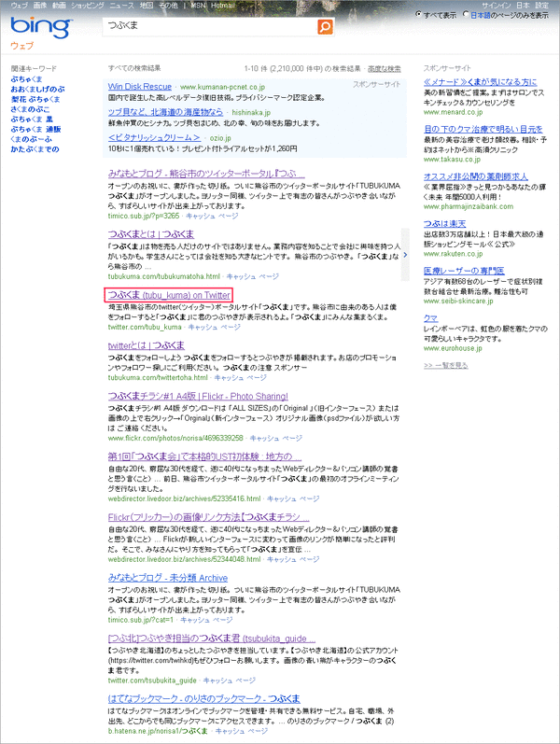Click related keyword ぷちゃくま 黒
560x744 pixels.
[x=32, y=119]
